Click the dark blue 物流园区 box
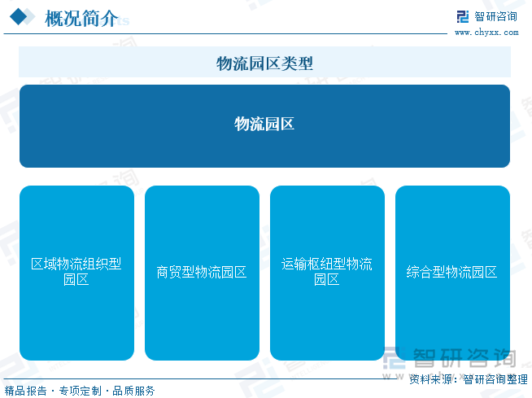The height and width of the screenshot is (398, 532). [264, 126]
